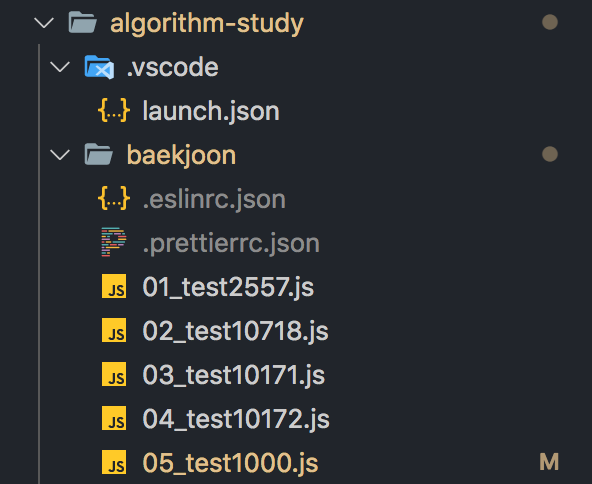Open the launch.json file
This screenshot has height=484, width=592.
(x=211, y=111)
